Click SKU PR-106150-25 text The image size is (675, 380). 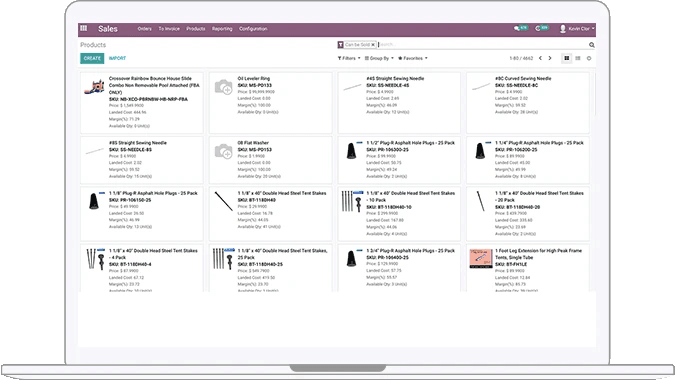tap(130, 200)
